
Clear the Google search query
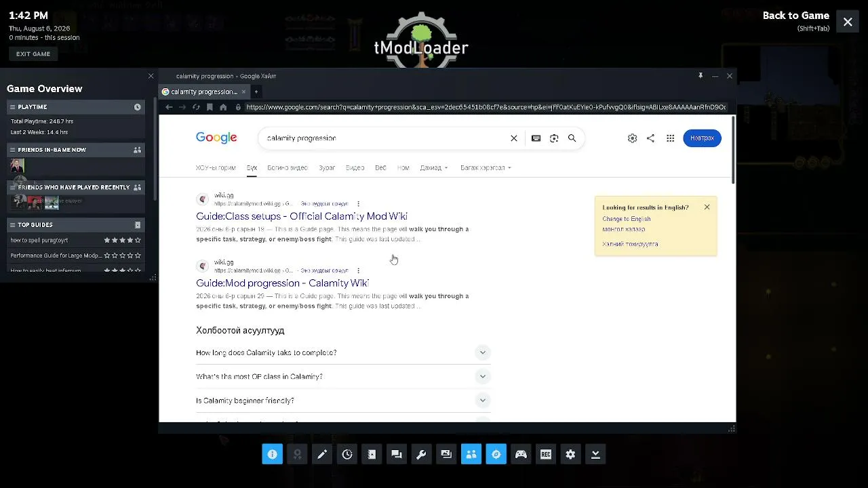tap(514, 138)
